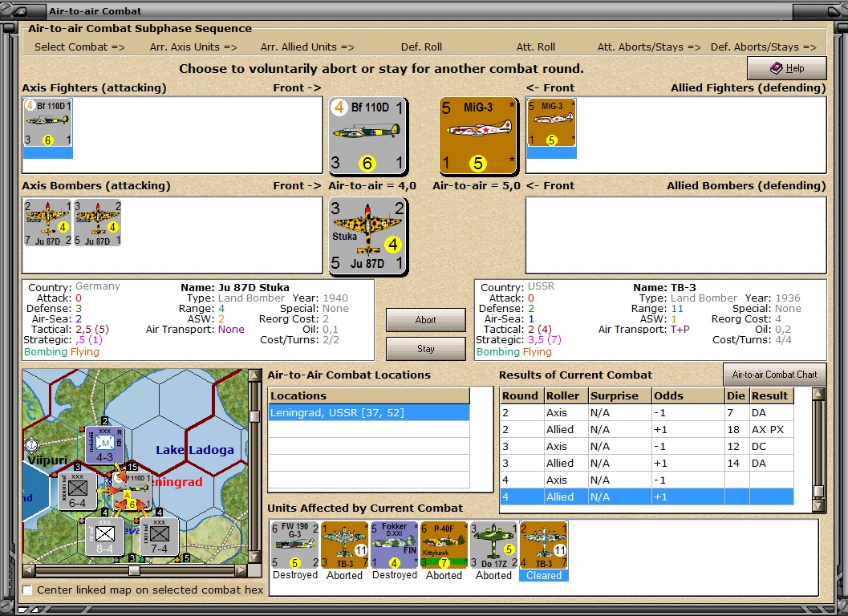The height and width of the screenshot is (616, 848).
Task: Click the Viipuri city label on map
Action: coord(47,460)
